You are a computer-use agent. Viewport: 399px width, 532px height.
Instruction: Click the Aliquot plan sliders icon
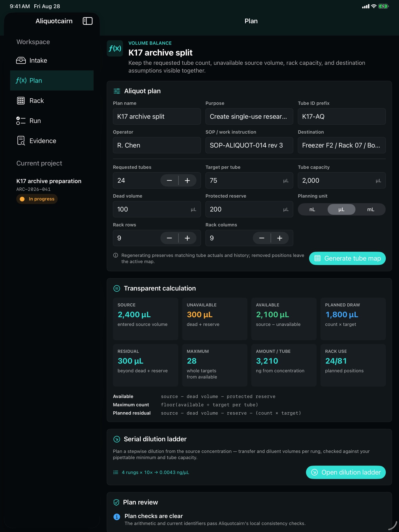[x=117, y=91]
